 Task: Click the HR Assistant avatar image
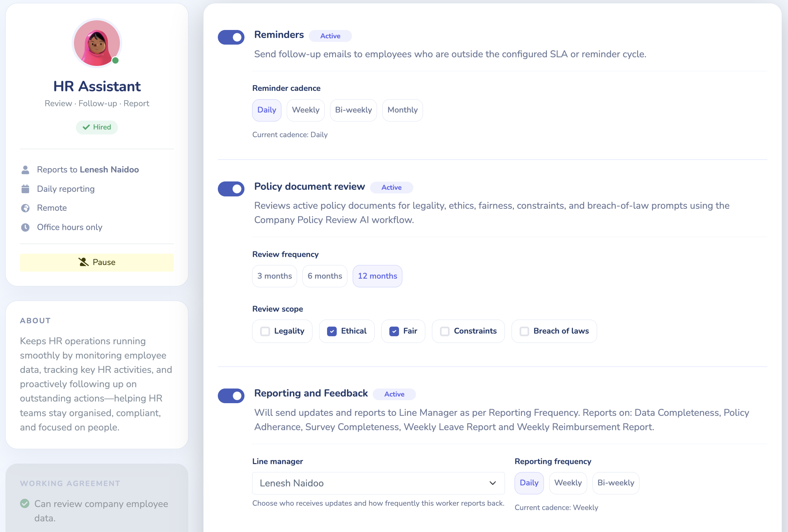pyautogui.click(x=97, y=43)
